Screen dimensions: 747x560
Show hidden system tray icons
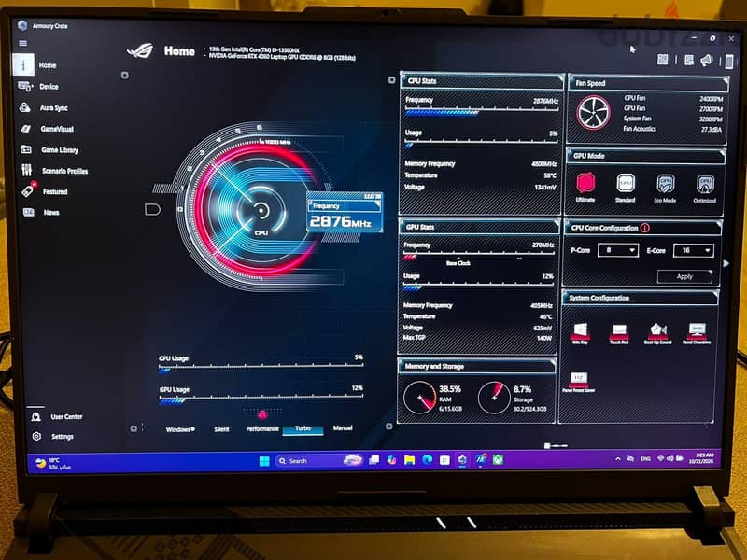[x=618, y=459]
